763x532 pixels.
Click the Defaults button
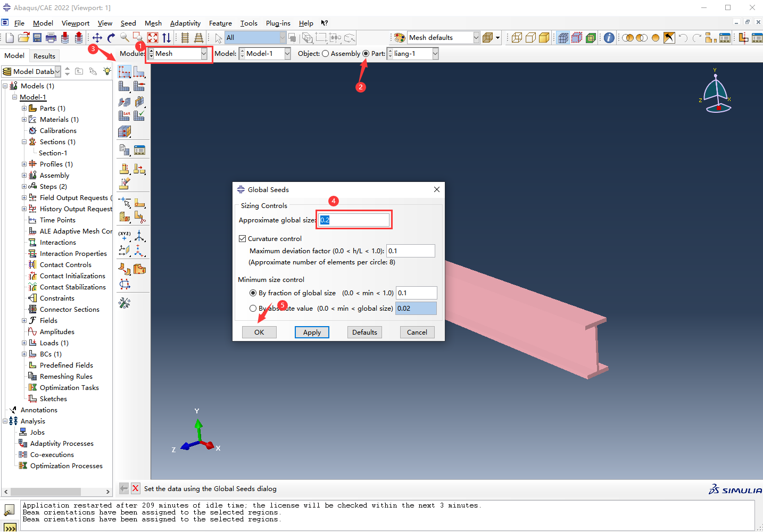364,332
